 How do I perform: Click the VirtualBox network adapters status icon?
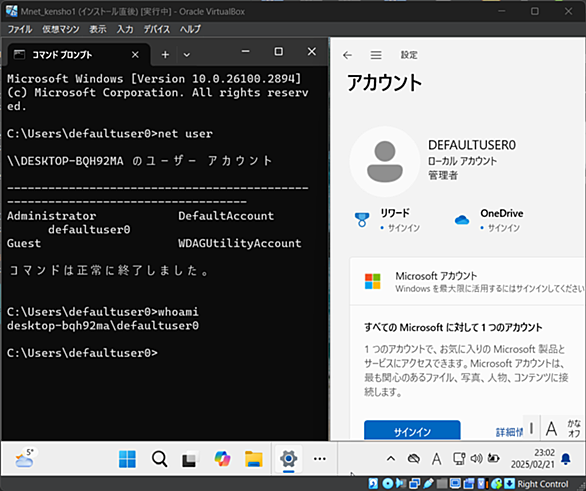pos(414,484)
